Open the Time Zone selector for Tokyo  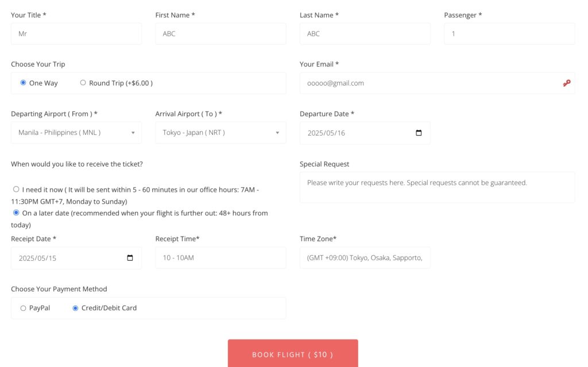(x=365, y=258)
